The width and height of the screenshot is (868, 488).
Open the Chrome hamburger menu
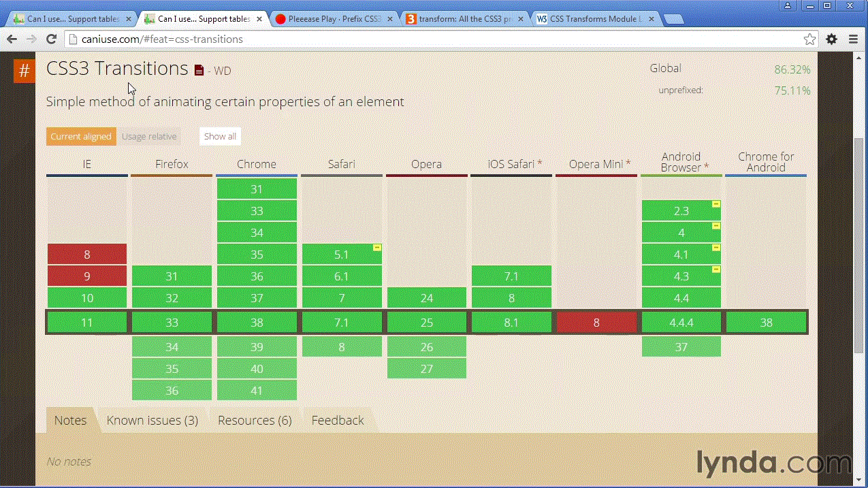[x=853, y=39]
